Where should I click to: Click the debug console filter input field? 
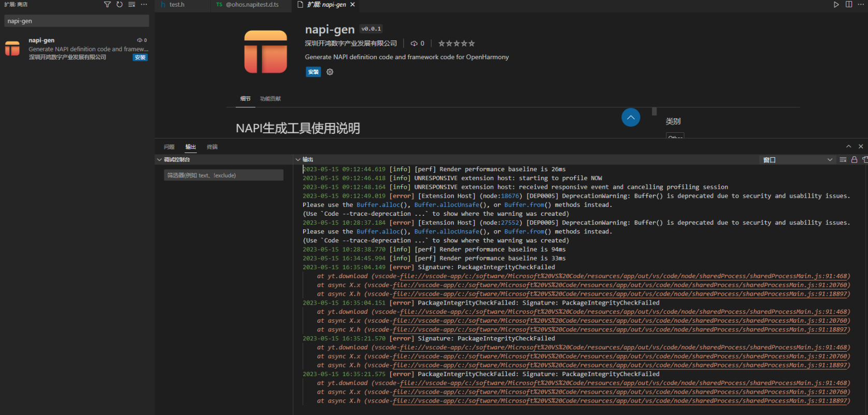223,175
